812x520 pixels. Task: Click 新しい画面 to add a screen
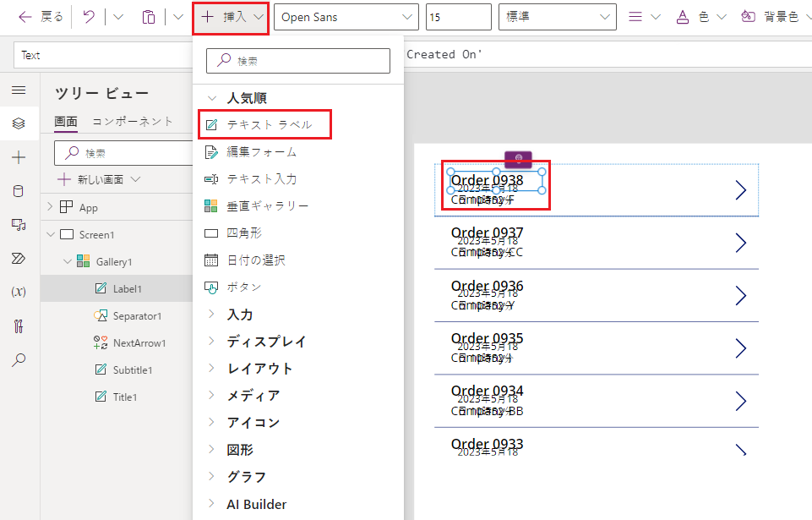click(x=98, y=179)
